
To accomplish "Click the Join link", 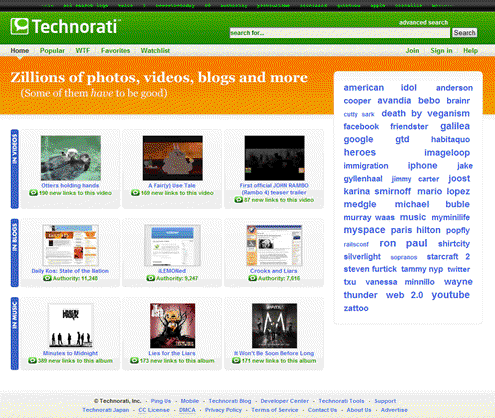I will 412,51.
